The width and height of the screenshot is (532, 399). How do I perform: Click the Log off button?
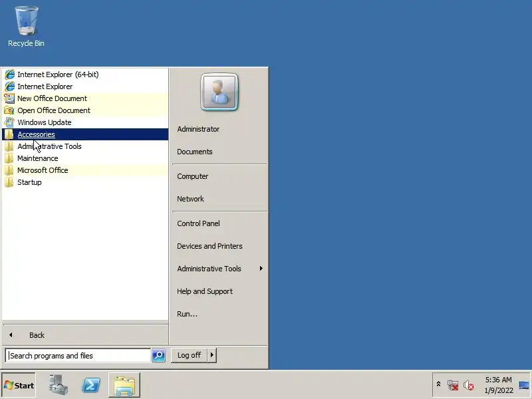click(x=189, y=355)
